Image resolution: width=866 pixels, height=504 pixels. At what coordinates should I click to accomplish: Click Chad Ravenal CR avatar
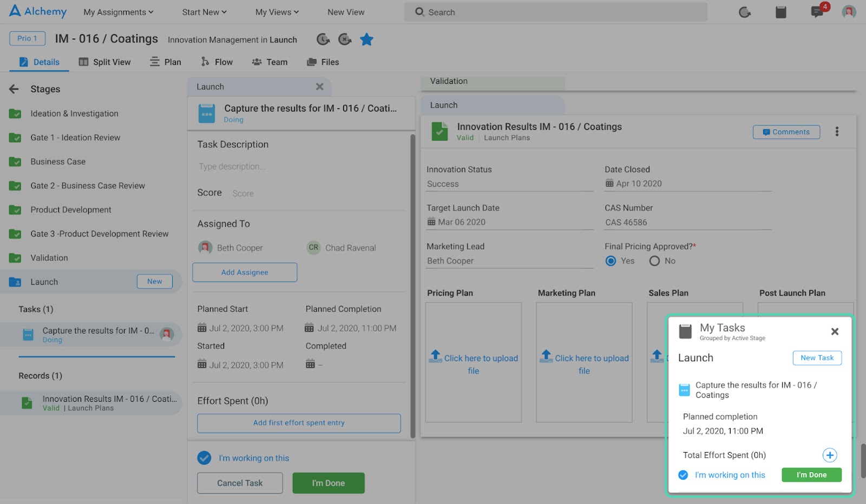[x=313, y=248]
